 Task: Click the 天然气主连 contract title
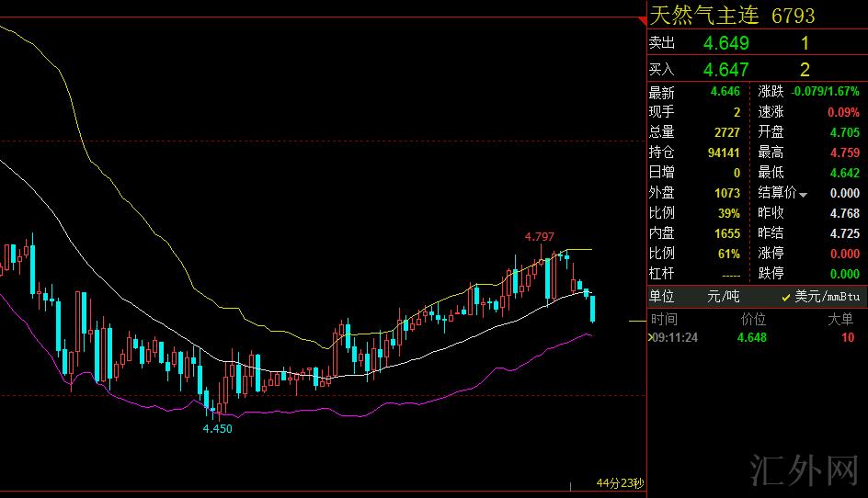tap(704, 16)
